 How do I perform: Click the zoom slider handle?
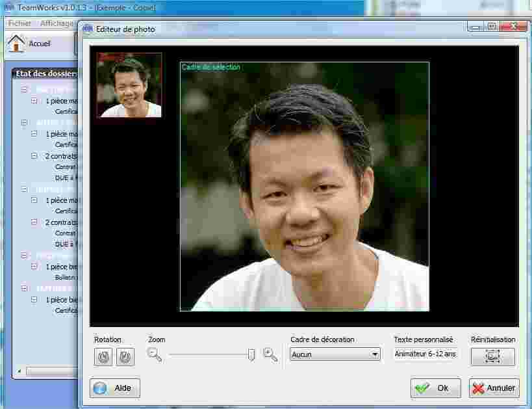(x=251, y=354)
